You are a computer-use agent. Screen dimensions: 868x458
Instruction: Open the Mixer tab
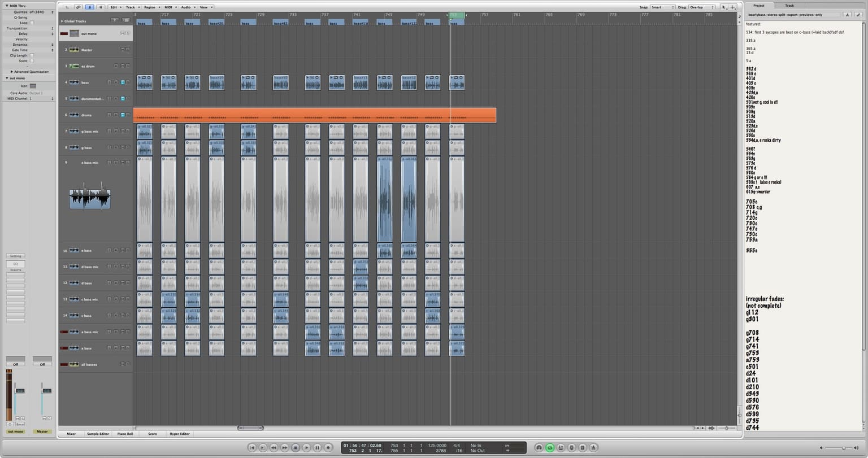[x=71, y=434]
